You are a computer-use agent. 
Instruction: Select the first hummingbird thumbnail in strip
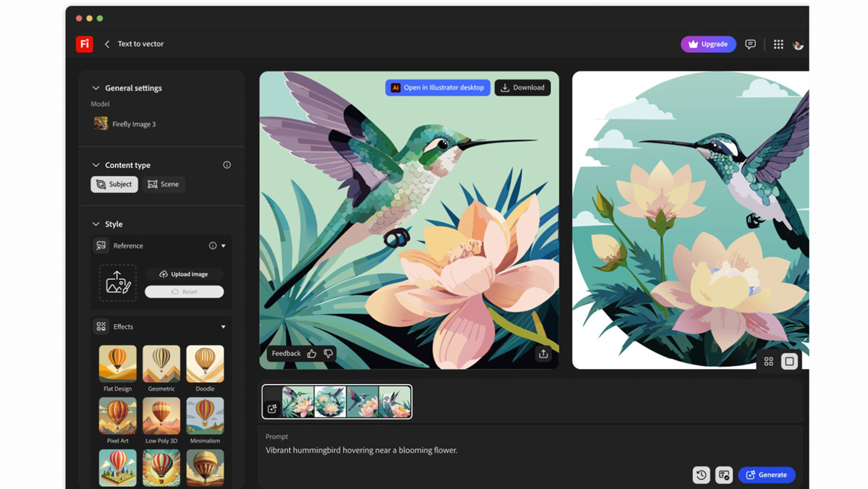tap(298, 401)
